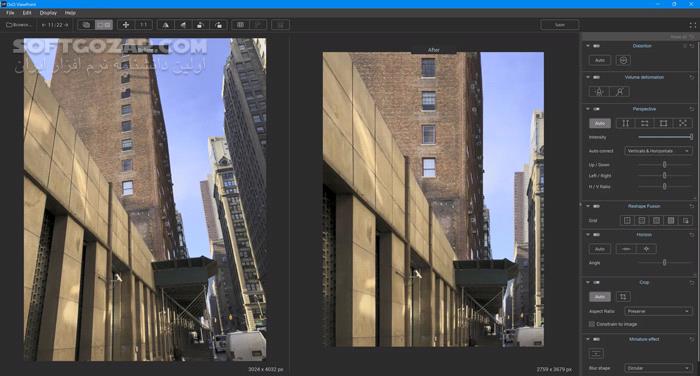
Task: Toggle Perspective on/off switch
Action: [x=596, y=109]
